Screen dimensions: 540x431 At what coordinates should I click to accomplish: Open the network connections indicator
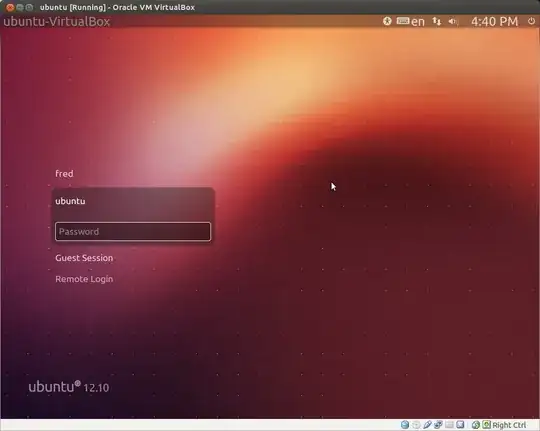(x=437, y=21)
